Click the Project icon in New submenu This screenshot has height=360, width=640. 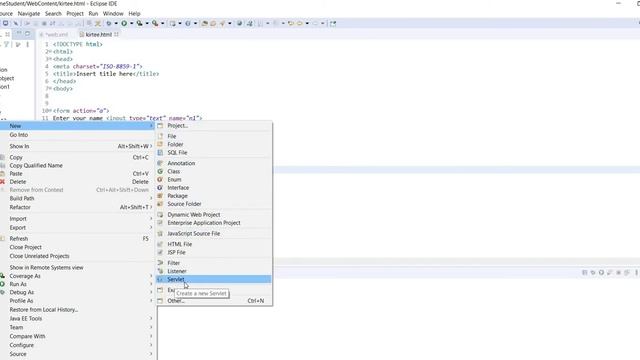(160, 126)
